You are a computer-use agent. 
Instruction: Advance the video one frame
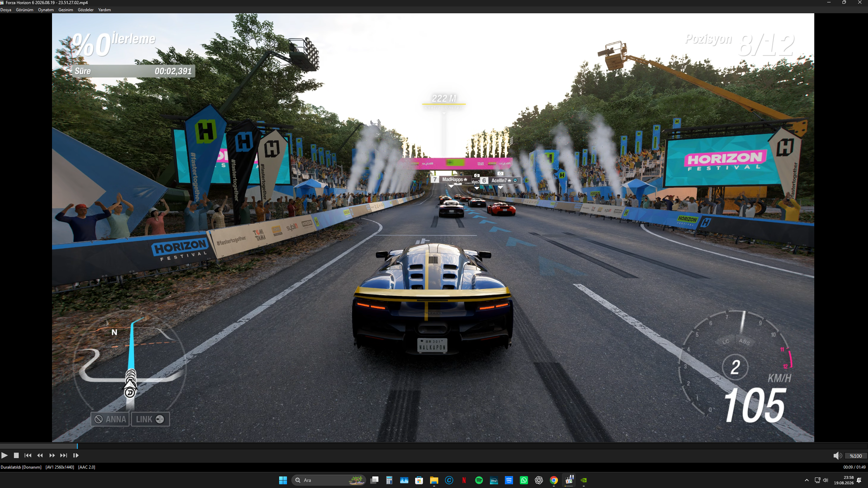click(76, 455)
